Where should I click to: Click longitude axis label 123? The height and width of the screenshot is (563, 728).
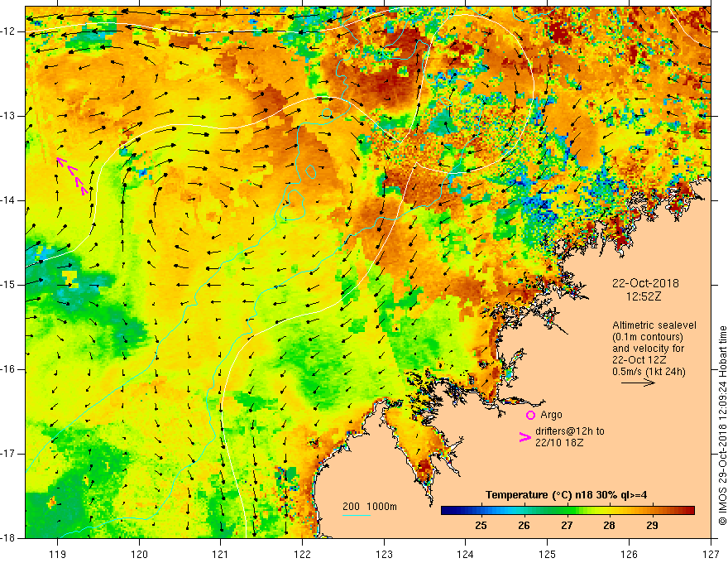click(x=384, y=554)
